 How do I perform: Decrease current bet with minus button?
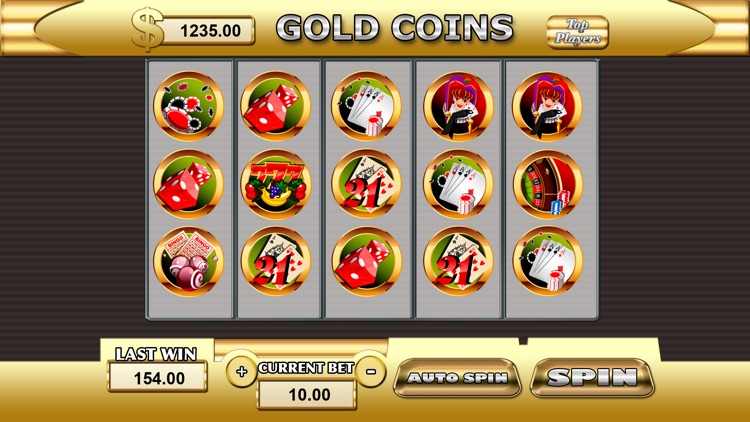pos(370,370)
